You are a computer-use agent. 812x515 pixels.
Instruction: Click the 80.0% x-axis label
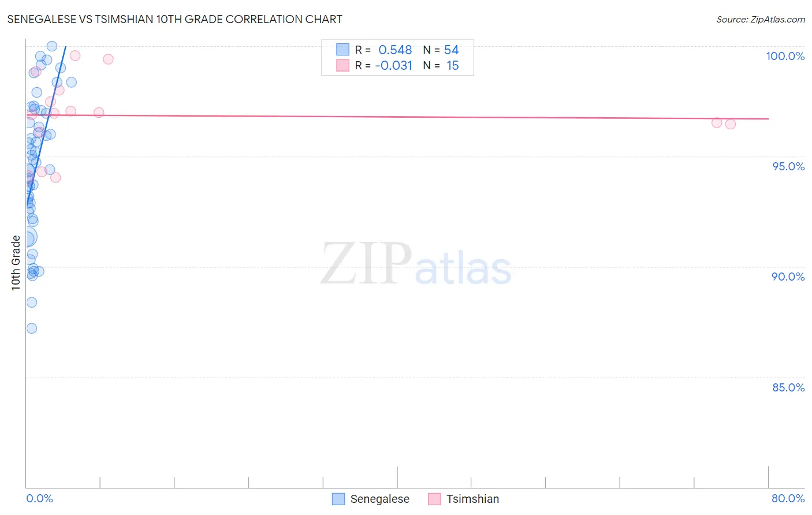788,498
